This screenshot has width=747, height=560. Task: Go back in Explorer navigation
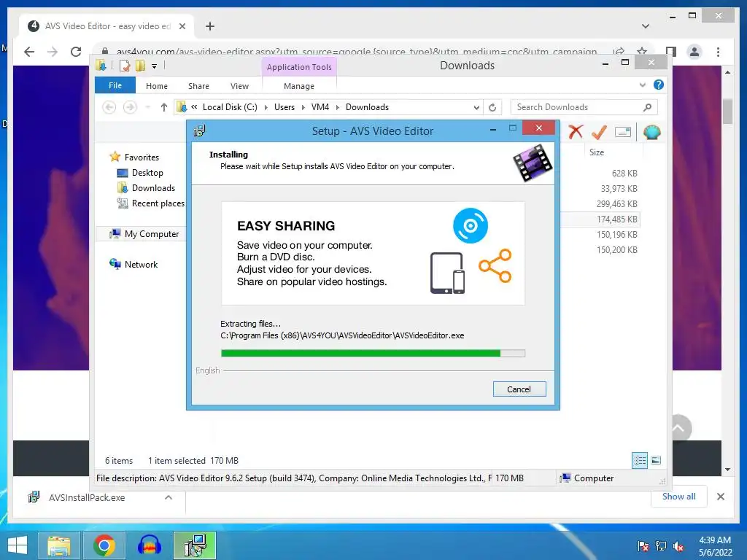tap(109, 107)
